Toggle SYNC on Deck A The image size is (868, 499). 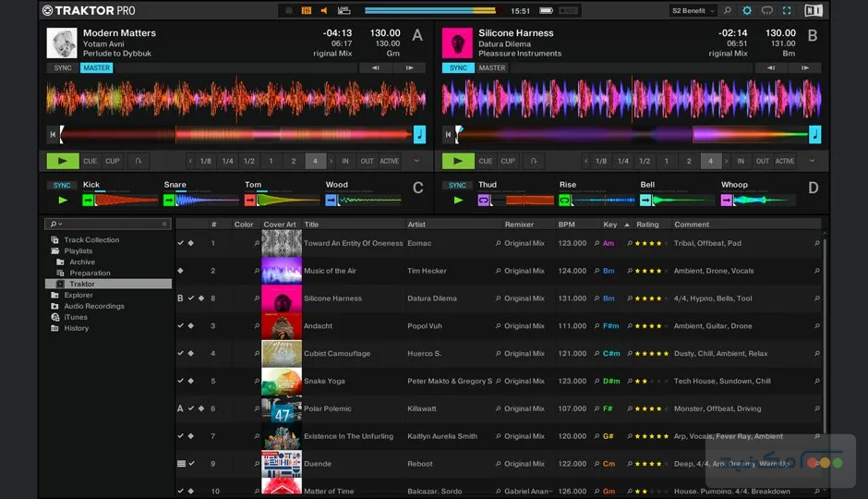[63, 67]
